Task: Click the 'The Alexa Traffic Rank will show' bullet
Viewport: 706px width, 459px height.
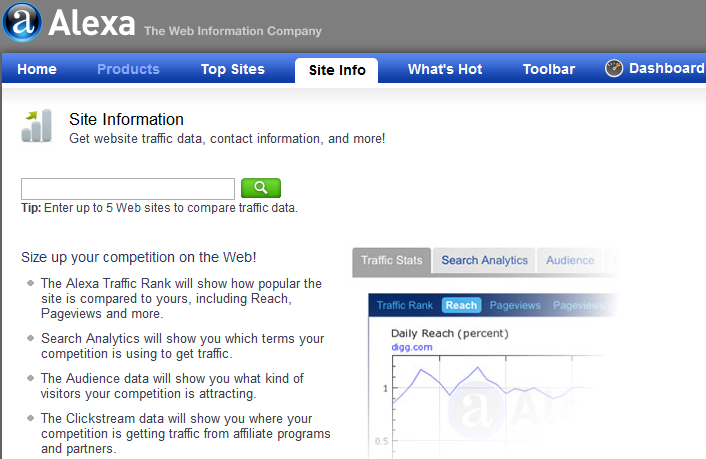Action: (181, 298)
